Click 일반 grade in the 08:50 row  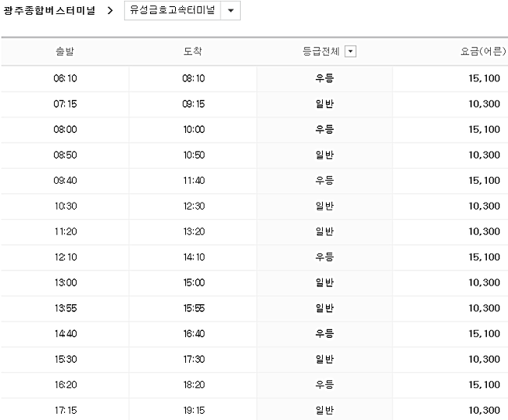tap(324, 155)
